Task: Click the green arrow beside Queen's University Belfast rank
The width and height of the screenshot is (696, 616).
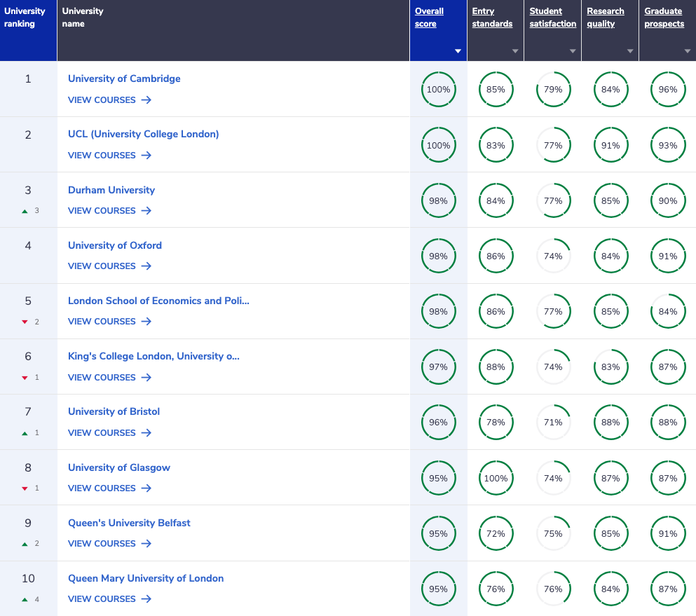Action: [26, 543]
